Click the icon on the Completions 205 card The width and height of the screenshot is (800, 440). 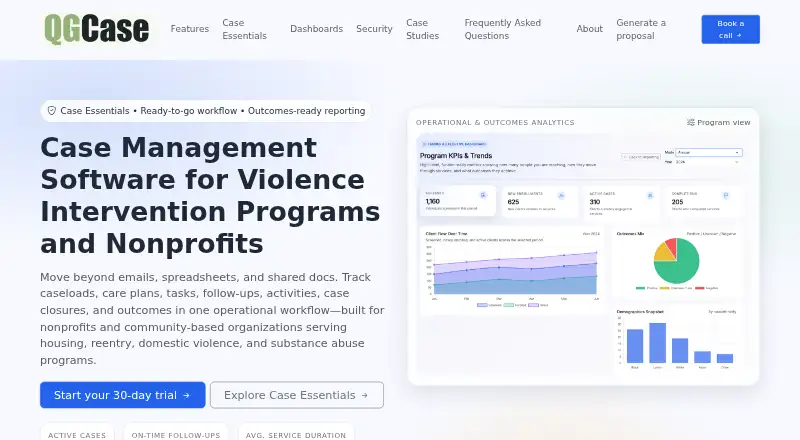726,195
